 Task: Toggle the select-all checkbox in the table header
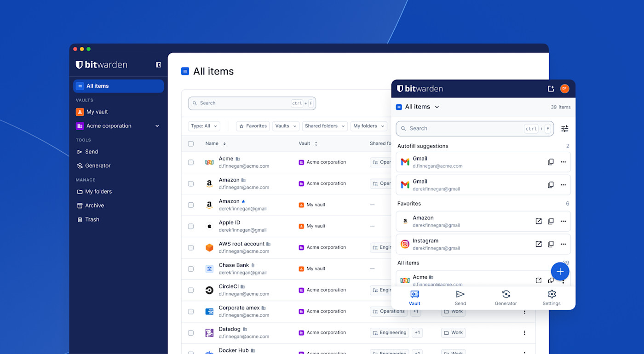coord(191,143)
